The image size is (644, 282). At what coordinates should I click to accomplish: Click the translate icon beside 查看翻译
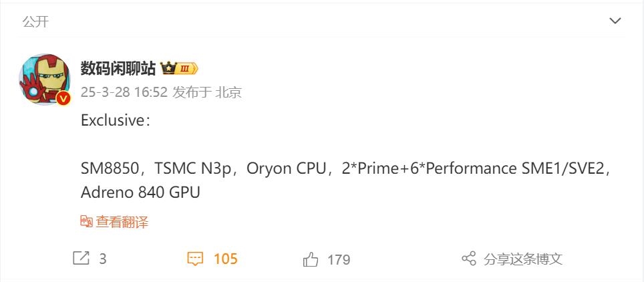tap(86, 222)
